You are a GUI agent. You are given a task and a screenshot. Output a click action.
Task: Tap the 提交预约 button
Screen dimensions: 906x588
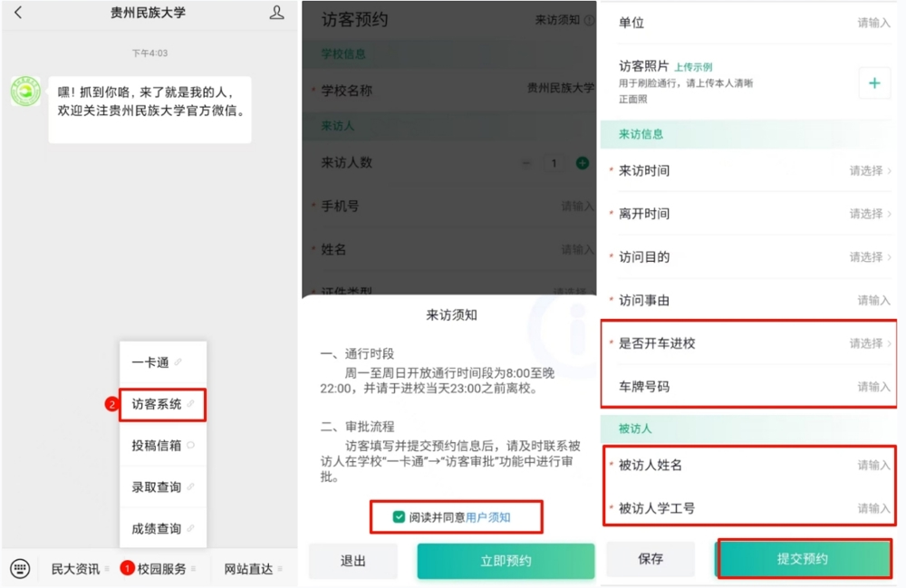pos(803,558)
